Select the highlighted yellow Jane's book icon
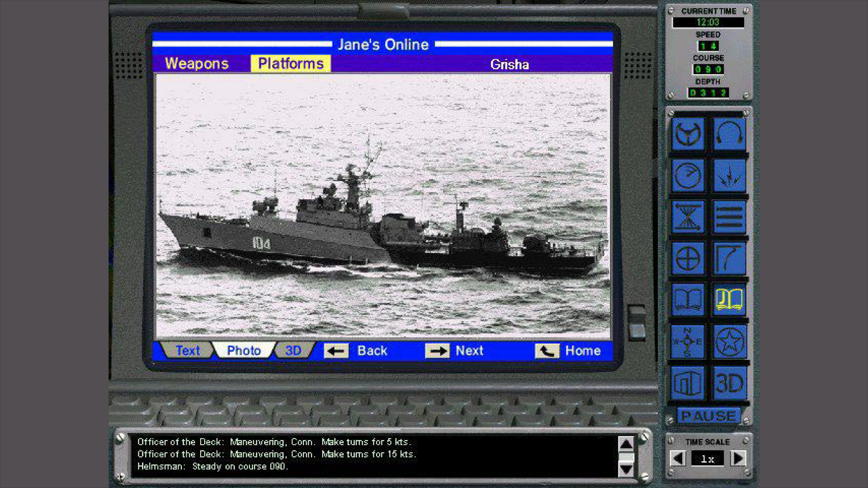Image resolution: width=868 pixels, height=488 pixels. pos(729,300)
